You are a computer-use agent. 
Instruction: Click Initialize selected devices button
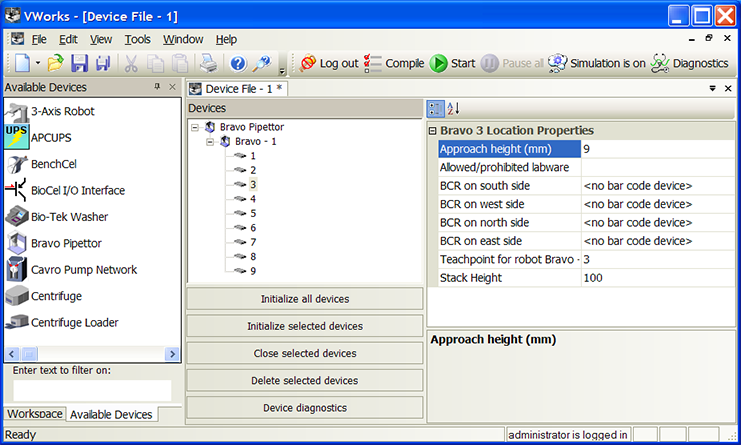coord(305,326)
